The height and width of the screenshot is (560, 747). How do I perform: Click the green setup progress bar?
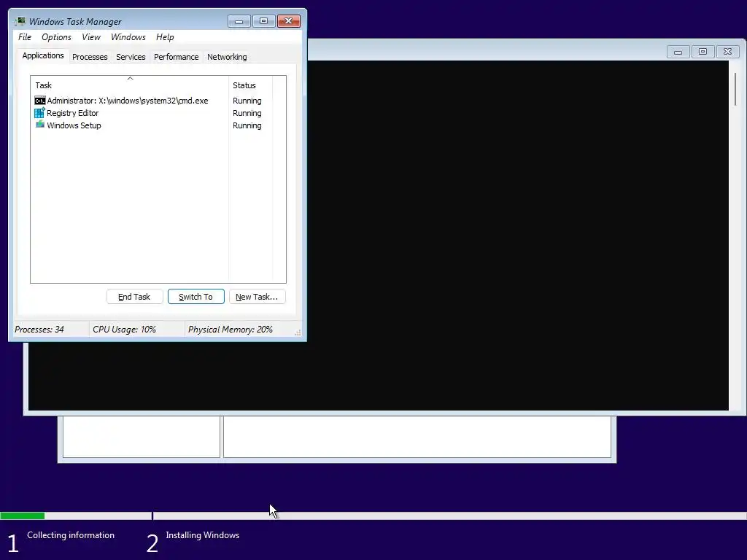pyautogui.click(x=23, y=516)
